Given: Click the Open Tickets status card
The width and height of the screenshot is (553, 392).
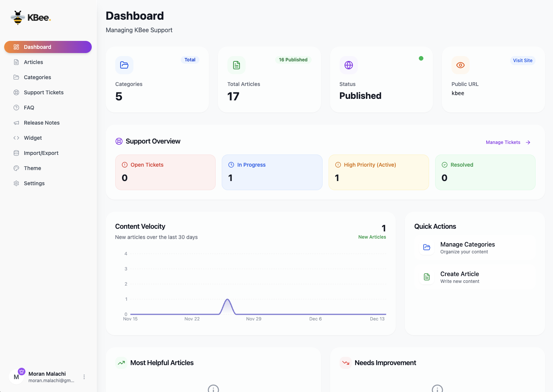Looking at the screenshot, I should click(x=165, y=172).
